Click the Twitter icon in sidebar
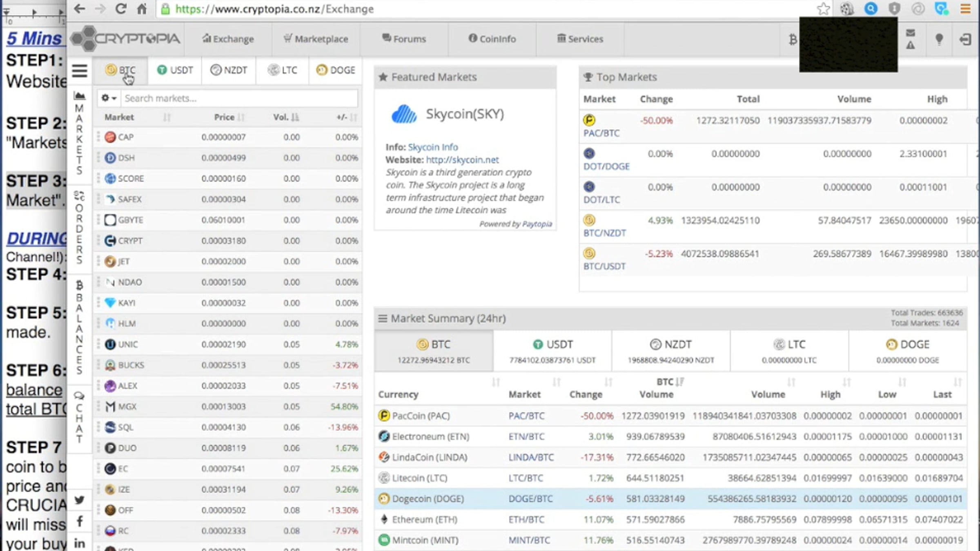 tap(80, 500)
